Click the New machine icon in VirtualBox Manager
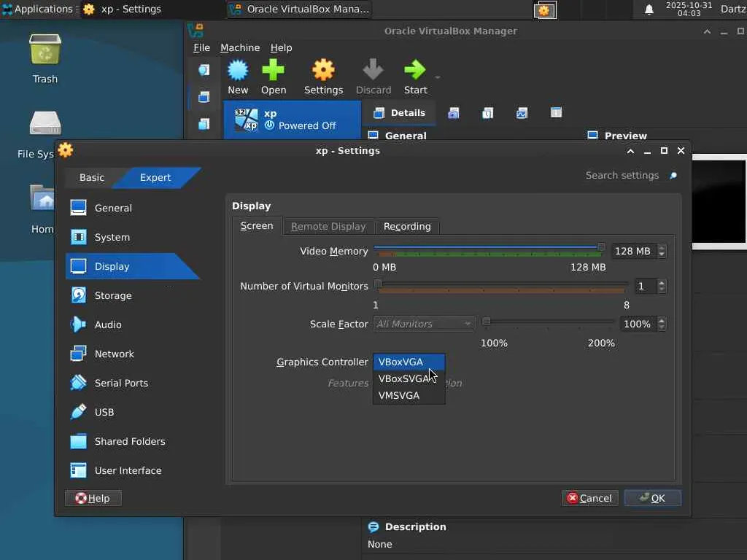The width and height of the screenshot is (747, 560). click(237, 71)
